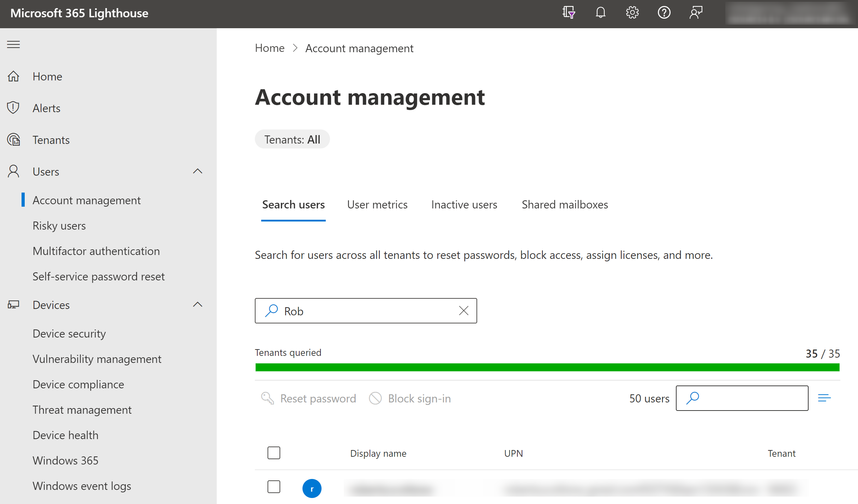The width and height of the screenshot is (858, 504).
Task: Open Vulnerability management page
Action: pos(97,359)
